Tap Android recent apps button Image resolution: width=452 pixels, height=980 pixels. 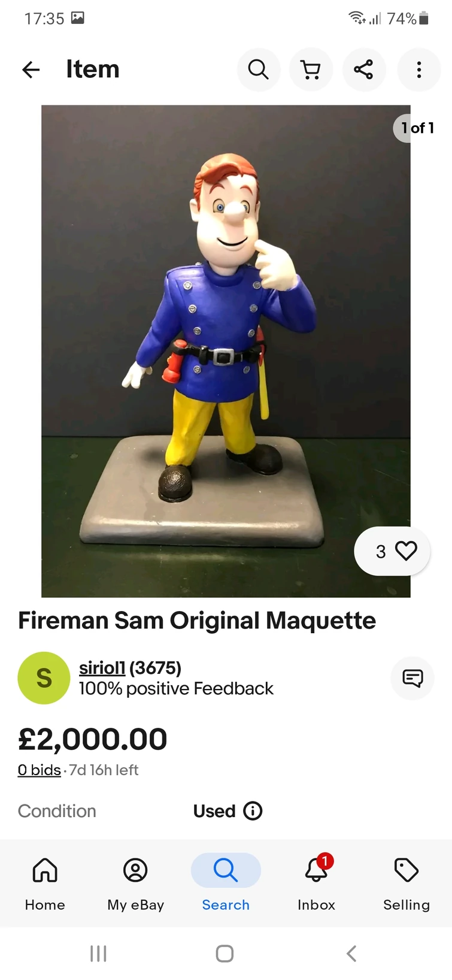pyautogui.click(x=98, y=953)
